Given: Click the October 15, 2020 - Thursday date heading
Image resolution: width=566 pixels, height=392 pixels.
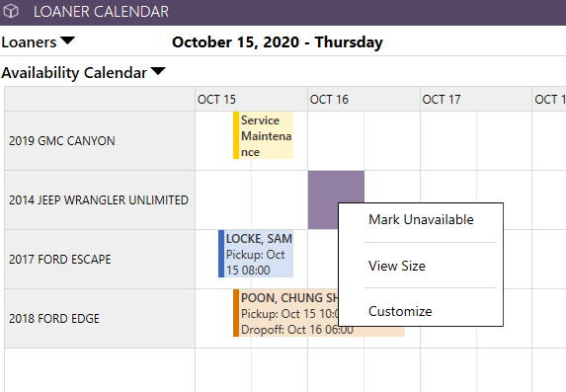Looking at the screenshot, I should pyautogui.click(x=278, y=42).
